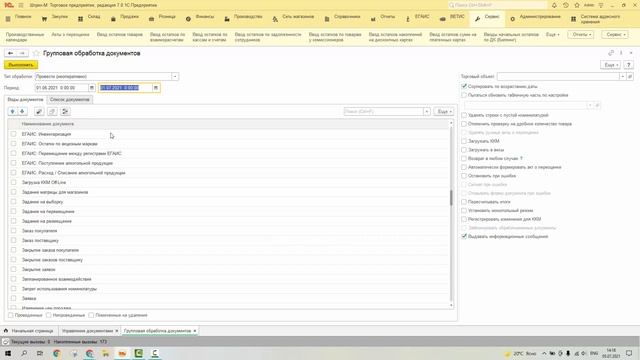Open Сервис dropdown in command bar
Image resolution: width=640 pixels, height=360 pixels.
615,35
